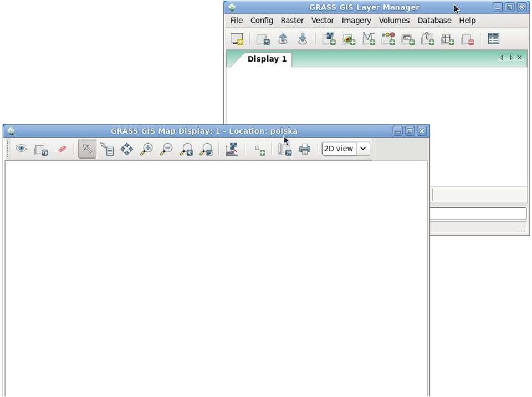Save workspace (down arrow icon)

point(303,39)
